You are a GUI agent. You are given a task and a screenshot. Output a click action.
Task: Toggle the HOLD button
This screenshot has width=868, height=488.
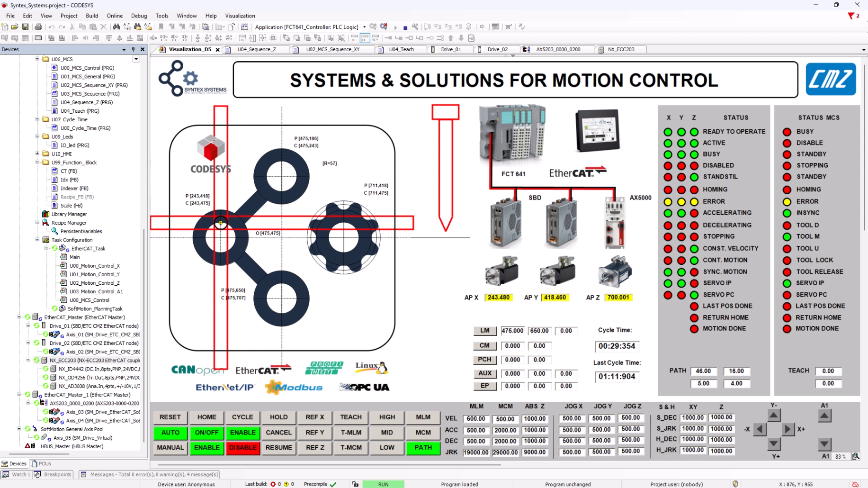(278, 417)
